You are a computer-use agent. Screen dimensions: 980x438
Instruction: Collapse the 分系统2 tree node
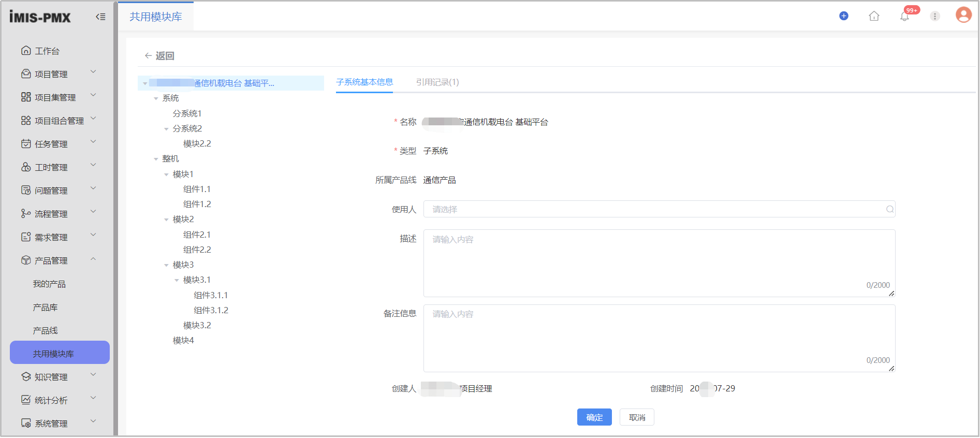click(x=166, y=129)
